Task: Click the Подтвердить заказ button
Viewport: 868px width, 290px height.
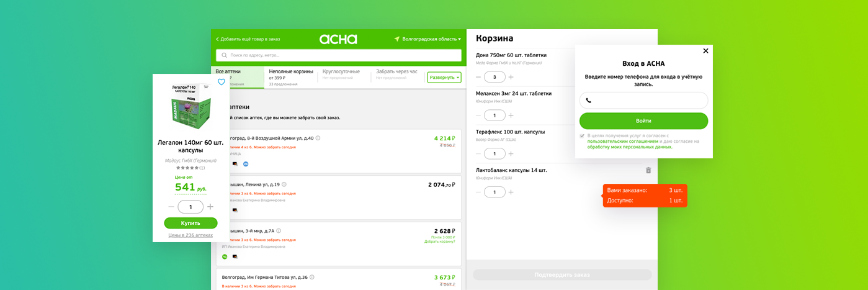Action: click(562, 274)
